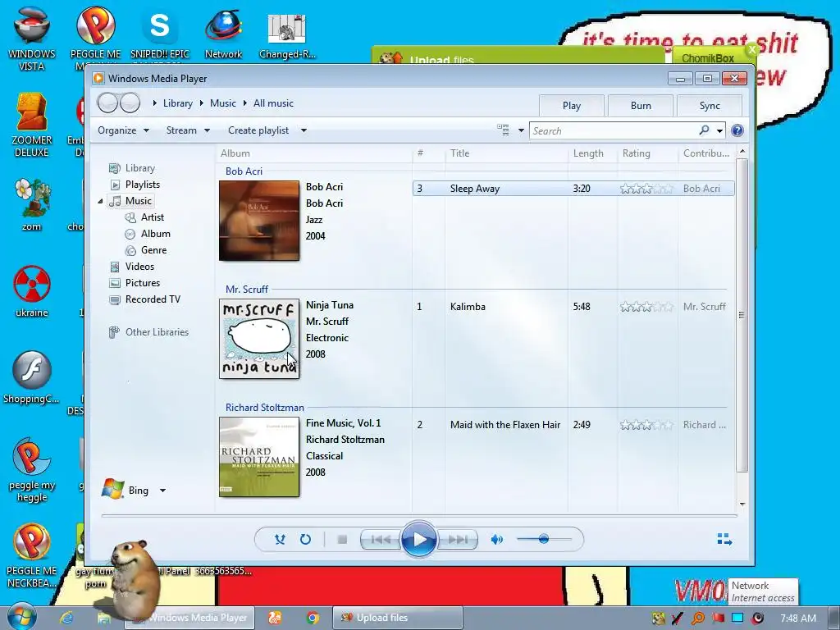Viewport: 840px width, 630px height.
Task: Open the Sync tab
Action: click(x=710, y=106)
